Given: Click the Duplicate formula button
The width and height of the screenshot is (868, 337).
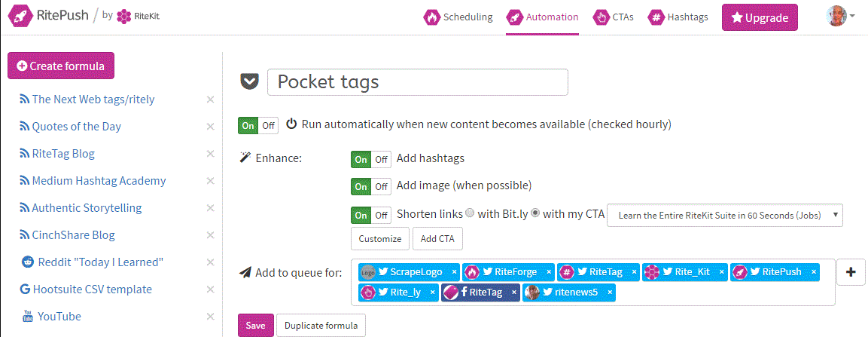Looking at the screenshot, I should point(321,326).
